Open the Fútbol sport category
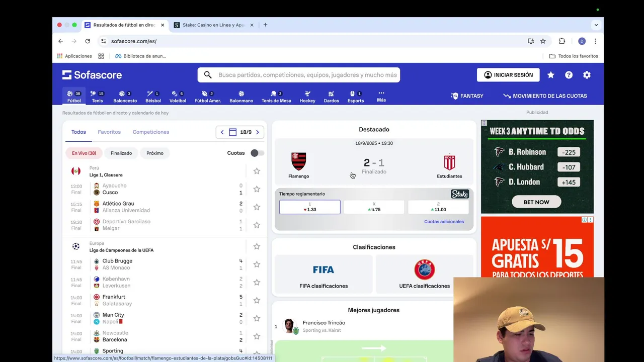Screen dimensions: 644x362 point(74,97)
